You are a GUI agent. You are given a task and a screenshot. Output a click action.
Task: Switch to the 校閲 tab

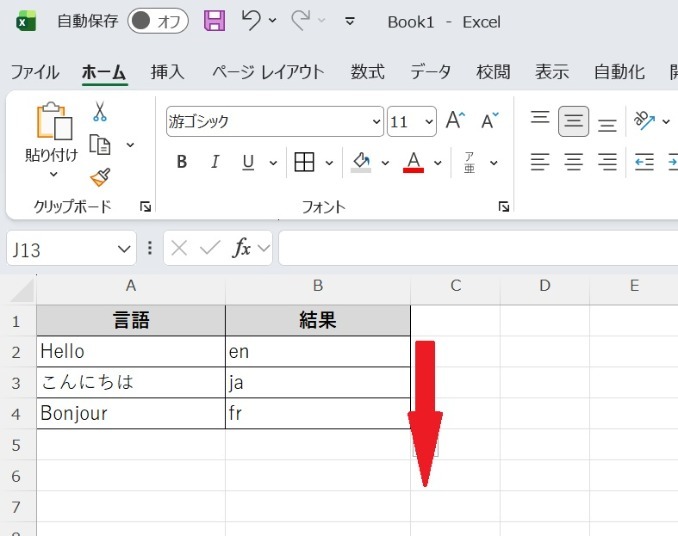tap(493, 72)
